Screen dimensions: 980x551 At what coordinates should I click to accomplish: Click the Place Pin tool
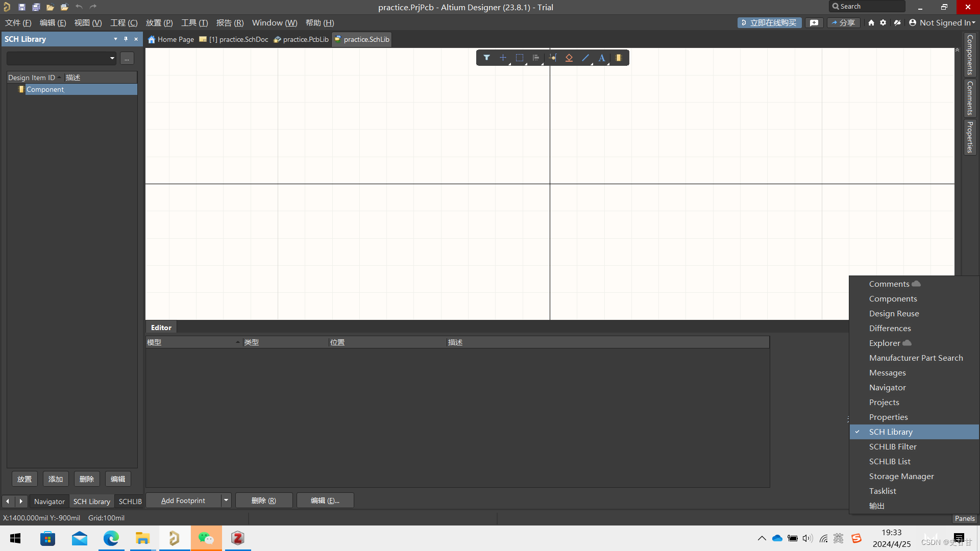552,58
